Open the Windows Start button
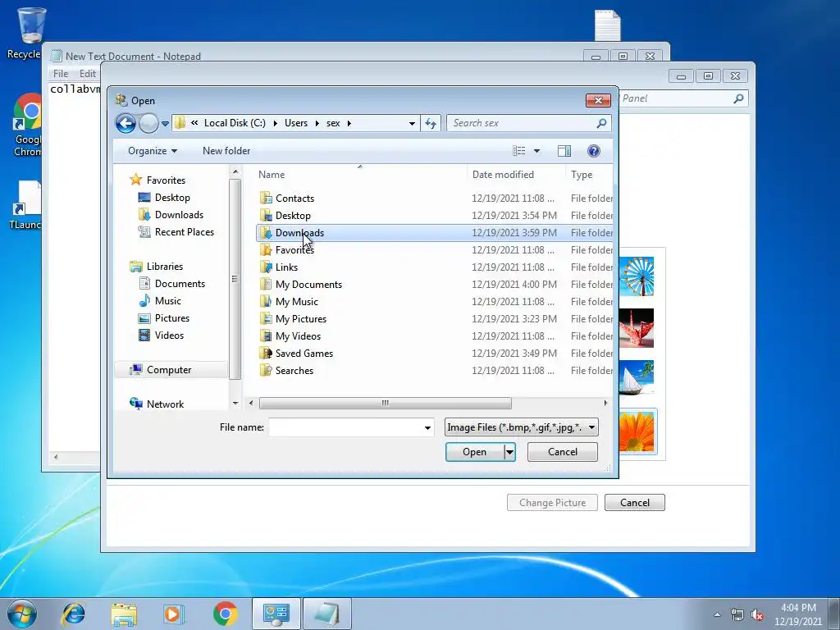The image size is (840, 630). 22,614
